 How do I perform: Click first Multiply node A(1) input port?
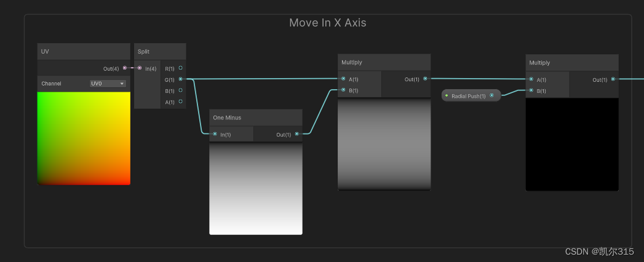click(x=343, y=79)
